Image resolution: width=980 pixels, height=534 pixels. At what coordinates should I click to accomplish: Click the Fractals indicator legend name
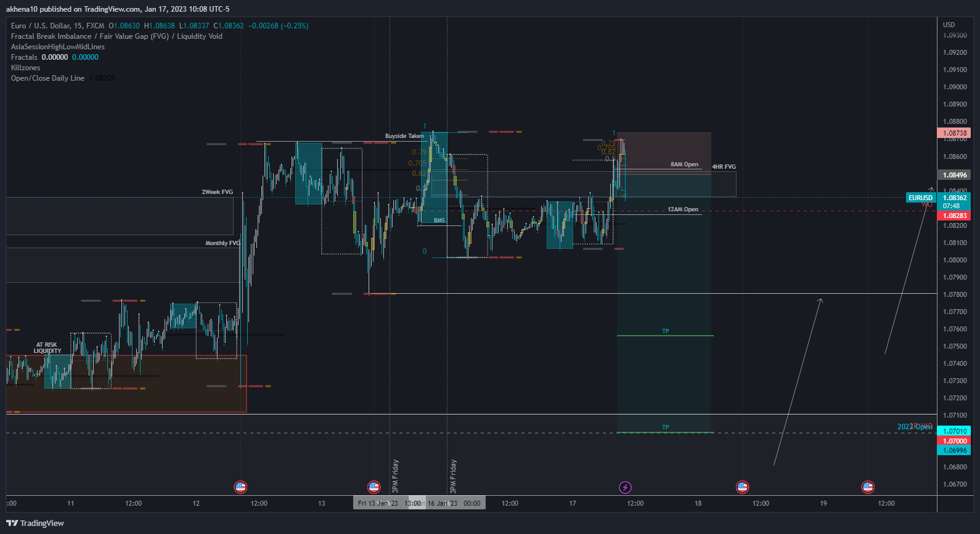pos(24,57)
